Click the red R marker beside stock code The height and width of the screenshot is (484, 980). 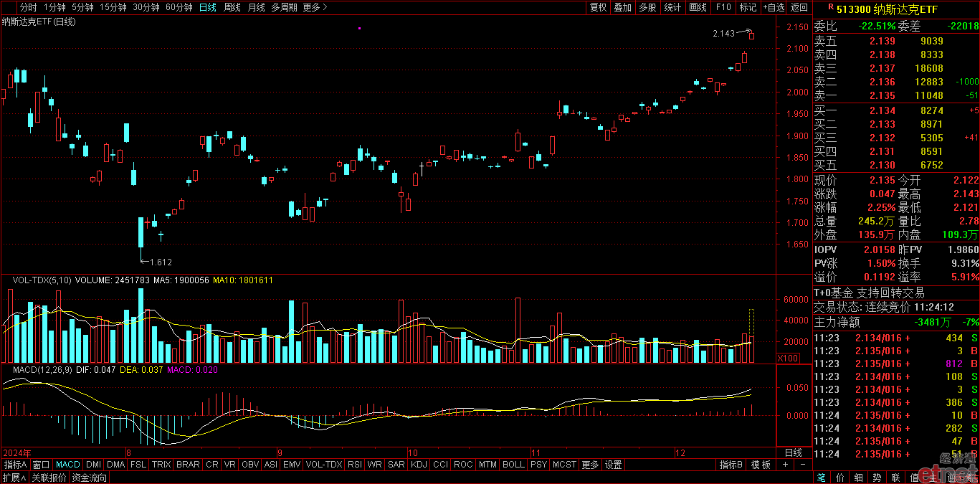[x=830, y=7]
